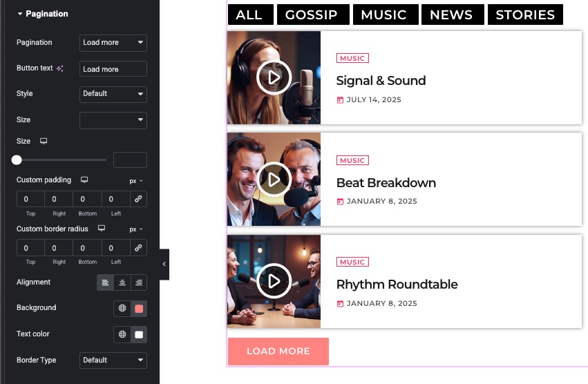
Task: Click the link icon for Custom border radius
Action: coord(138,248)
